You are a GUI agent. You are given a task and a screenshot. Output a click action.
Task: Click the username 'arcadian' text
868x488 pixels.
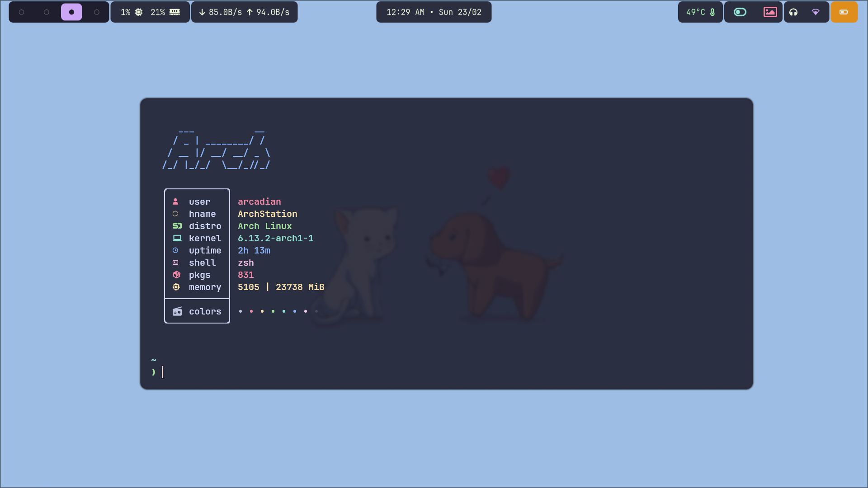point(259,202)
